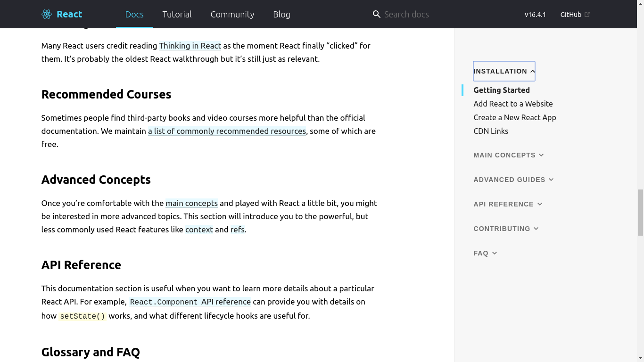Screen dimensions: 644x362
Task: Open the React.Component API reference link
Action: [x=190, y=302]
